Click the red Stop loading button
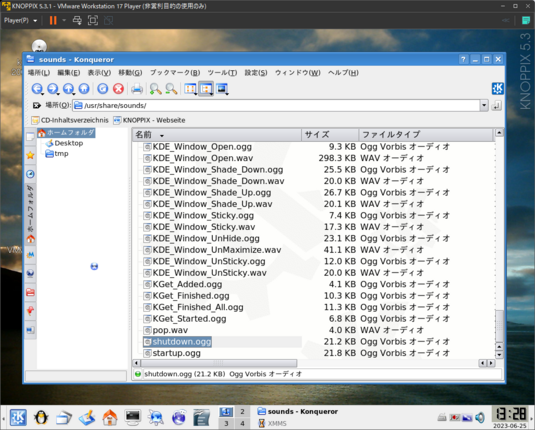This screenshot has height=430, width=535. (118, 88)
